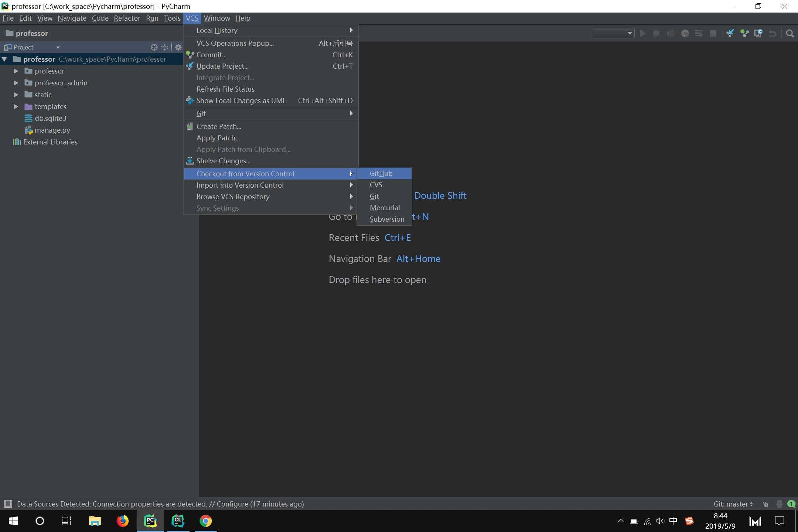Select VCS Operations Popup... entry
Image resolution: width=798 pixels, height=532 pixels.
click(271, 43)
